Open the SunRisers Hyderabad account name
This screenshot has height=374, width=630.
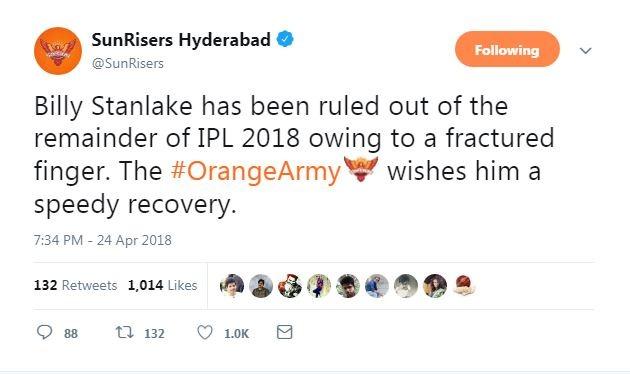pos(181,39)
